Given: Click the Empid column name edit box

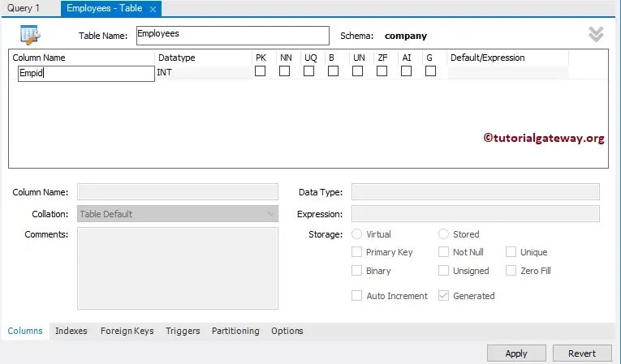Looking at the screenshot, I should pyautogui.click(x=86, y=74).
